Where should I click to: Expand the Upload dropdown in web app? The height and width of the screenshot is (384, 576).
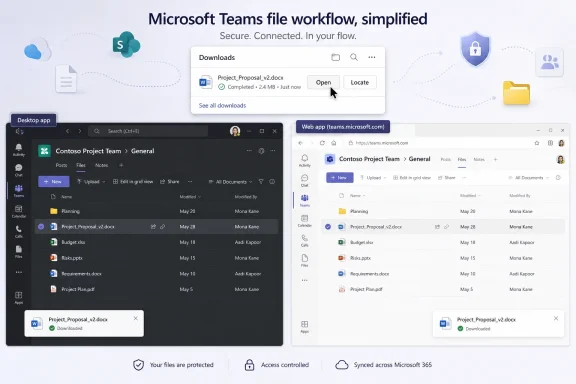pyautogui.click(x=373, y=178)
